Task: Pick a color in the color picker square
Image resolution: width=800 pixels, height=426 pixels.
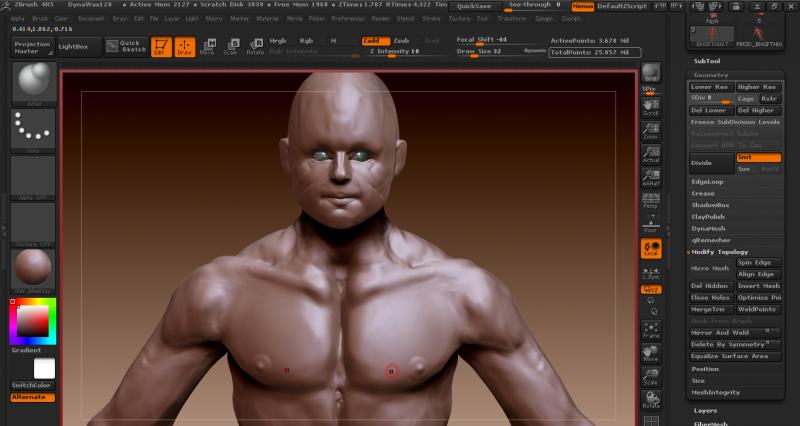Action: coord(33,321)
